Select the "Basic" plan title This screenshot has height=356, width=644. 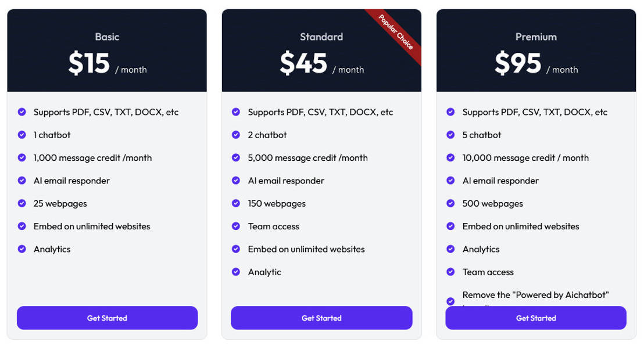click(107, 37)
